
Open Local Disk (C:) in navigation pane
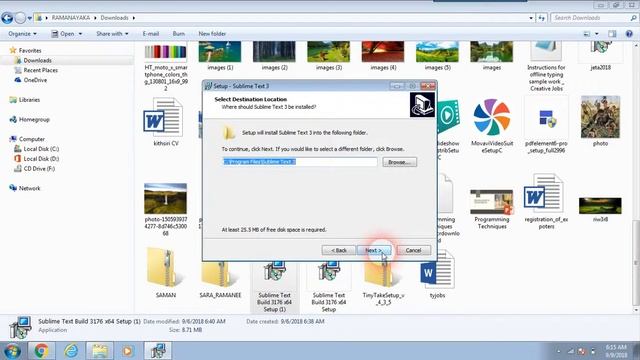(41, 149)
